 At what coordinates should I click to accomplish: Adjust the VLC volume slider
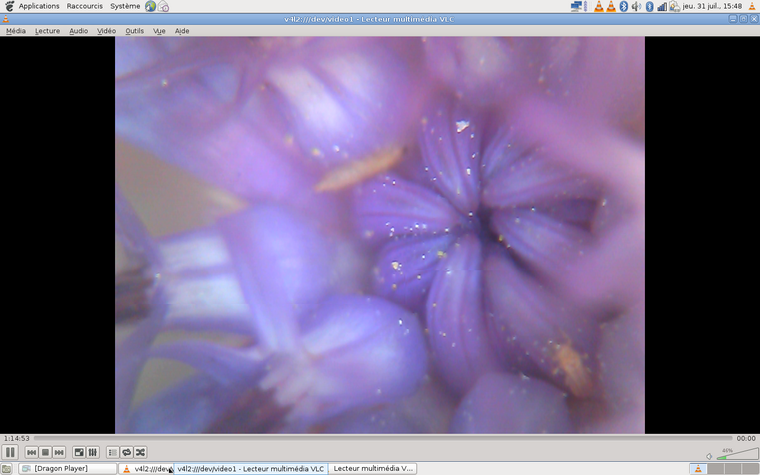pos(736,455)
